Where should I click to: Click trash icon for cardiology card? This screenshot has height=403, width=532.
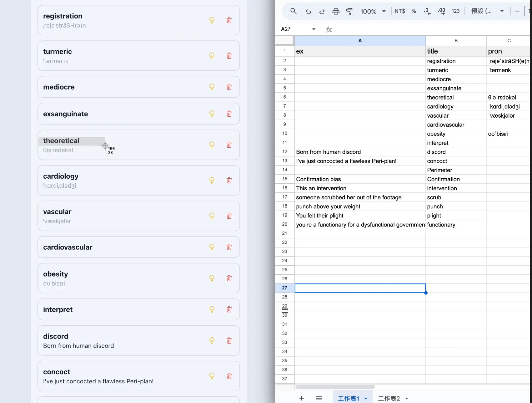pyautogui.click(x=229, y=180)
